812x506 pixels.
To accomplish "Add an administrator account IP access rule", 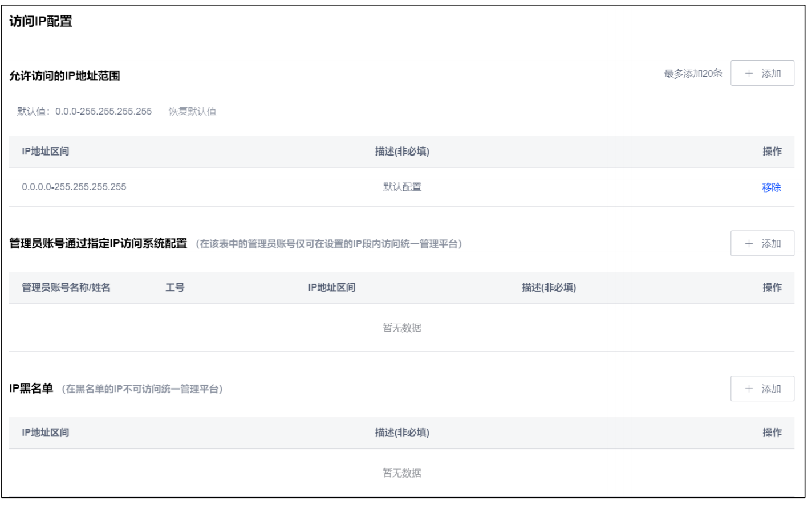I will point(762,243).
